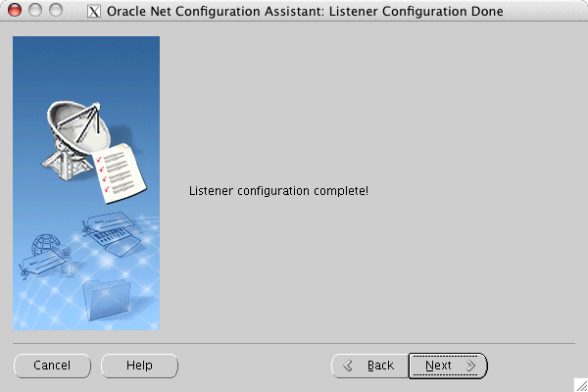
Task: Minimize the window with the yellow button
Action: (x=33, y=13)
